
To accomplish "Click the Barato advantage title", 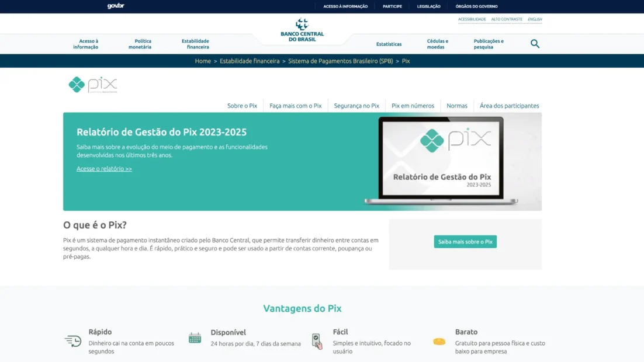I will pos(466,332).
